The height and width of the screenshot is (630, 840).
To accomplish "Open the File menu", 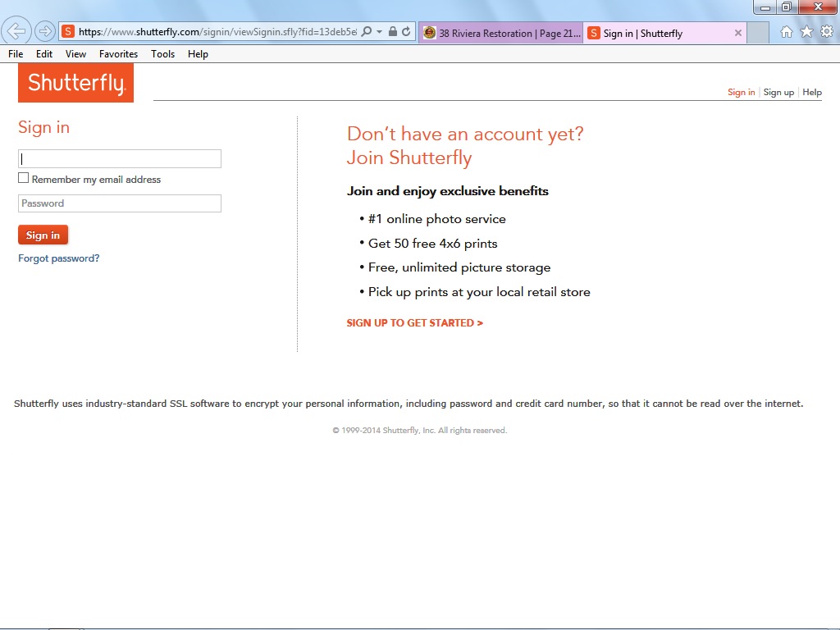I will click(x=16, y=54).
